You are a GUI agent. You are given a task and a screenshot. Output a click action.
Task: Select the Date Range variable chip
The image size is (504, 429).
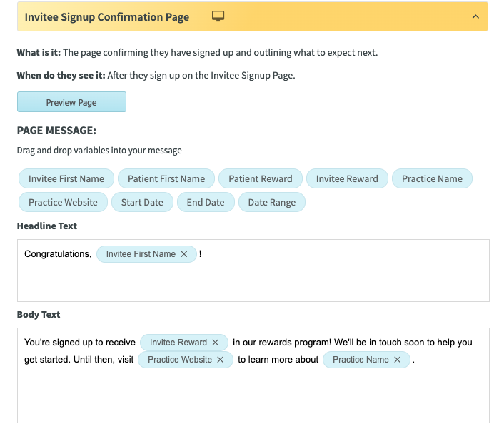point(271,202)
